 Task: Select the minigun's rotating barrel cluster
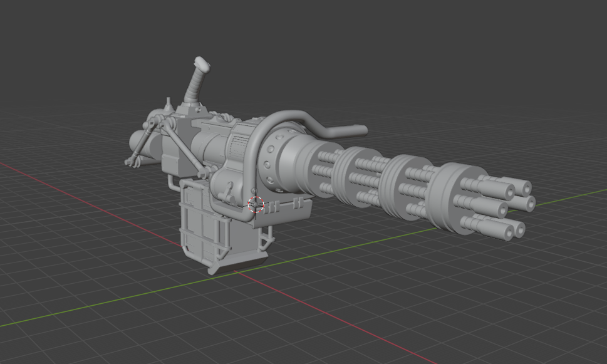point(416,189)
